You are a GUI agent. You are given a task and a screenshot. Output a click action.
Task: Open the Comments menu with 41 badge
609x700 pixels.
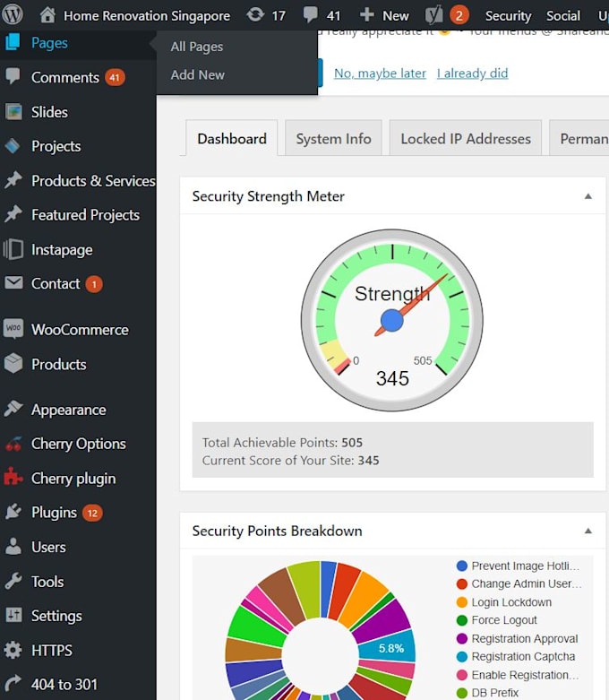click(78, 77)
